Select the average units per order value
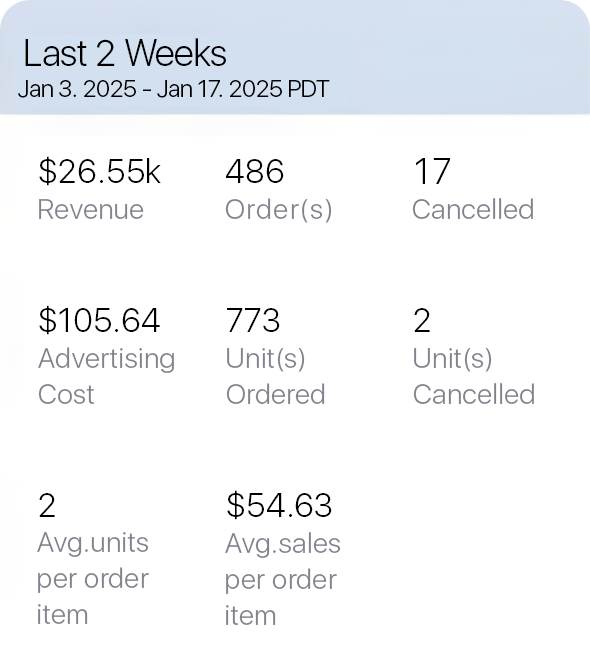This screenshot has height=669, width=590. click(47, 505)
